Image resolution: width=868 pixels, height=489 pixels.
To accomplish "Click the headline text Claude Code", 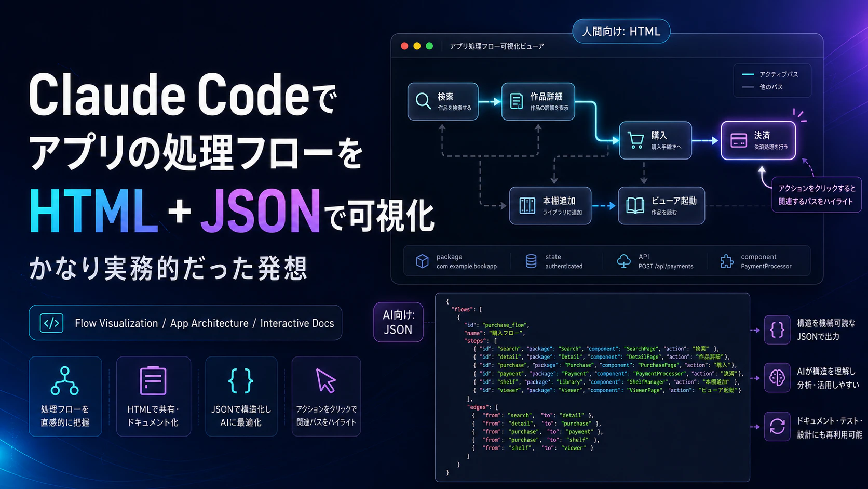I will (169, 95).
